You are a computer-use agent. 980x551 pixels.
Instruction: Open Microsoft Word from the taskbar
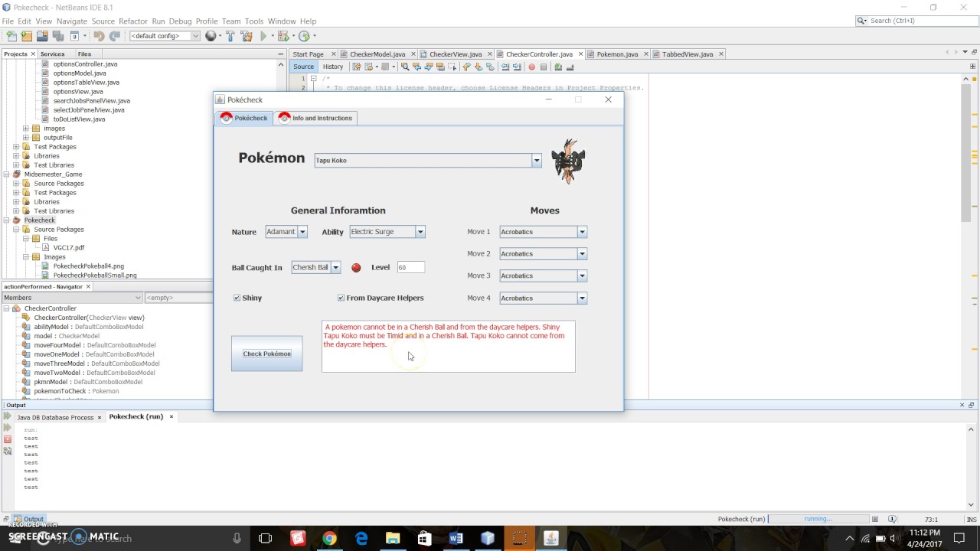point(456,538)
